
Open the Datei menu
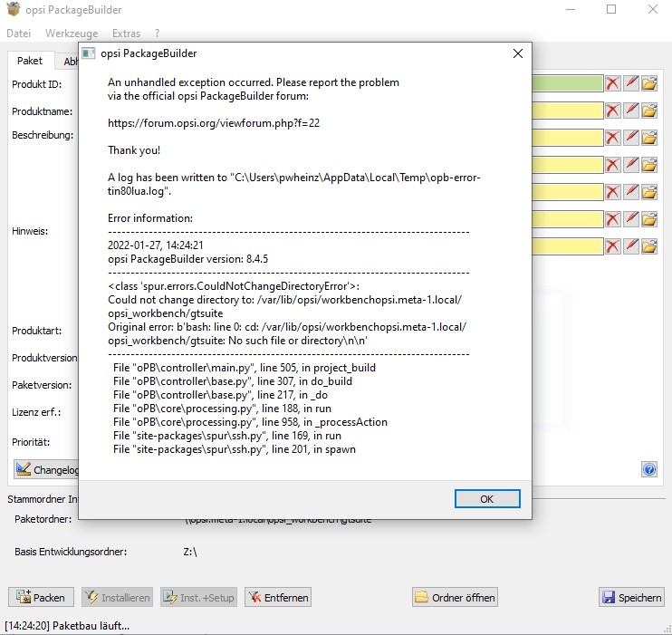pos(19,34)
